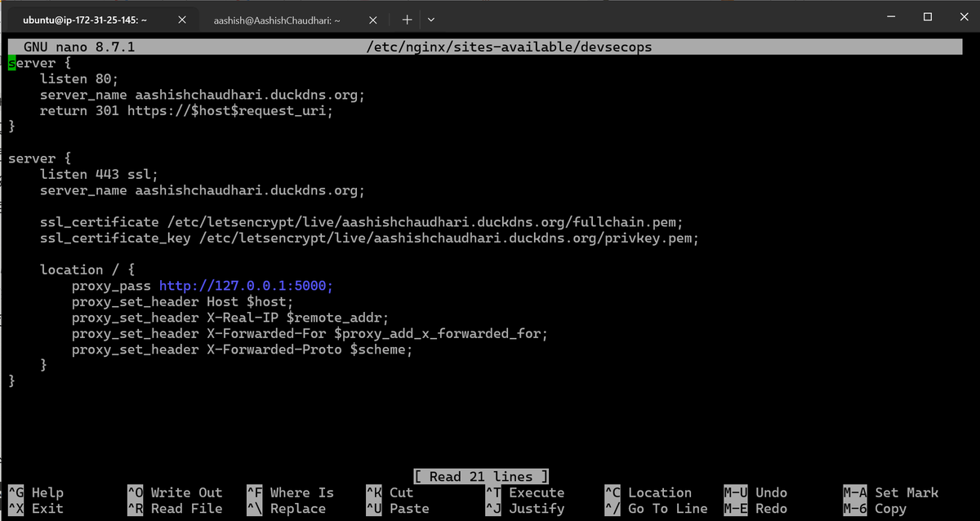Viewport: 980px width, 521px height.
Task: Click the ^T Execute shortcut
Action: click(525, 492)
